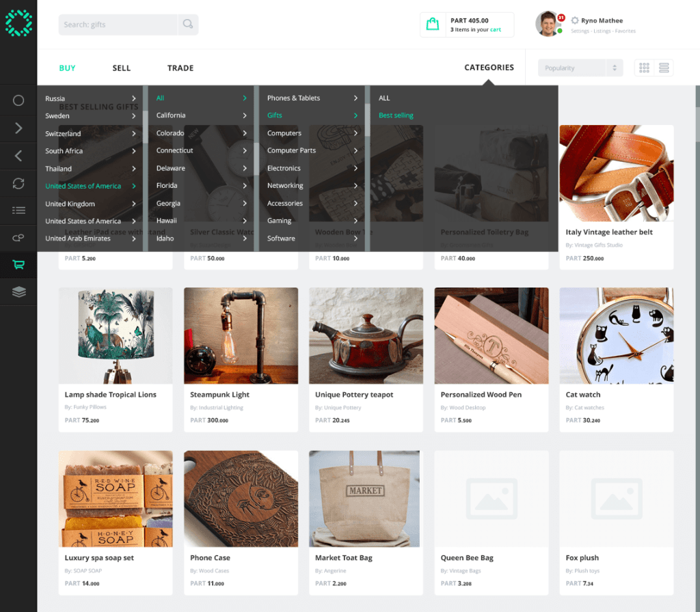Viewport: 700px width, 612px height.
Task: Expand the Computers category submenu
Action: coord(312,133)
